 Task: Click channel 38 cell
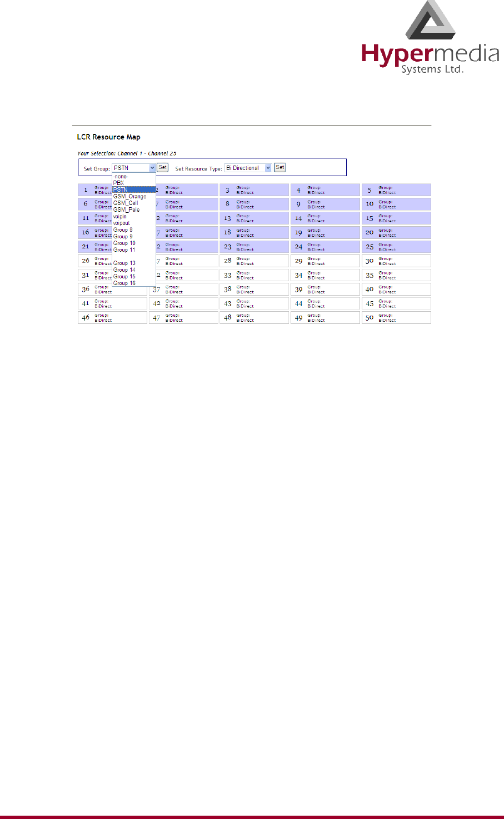point(254,289)
